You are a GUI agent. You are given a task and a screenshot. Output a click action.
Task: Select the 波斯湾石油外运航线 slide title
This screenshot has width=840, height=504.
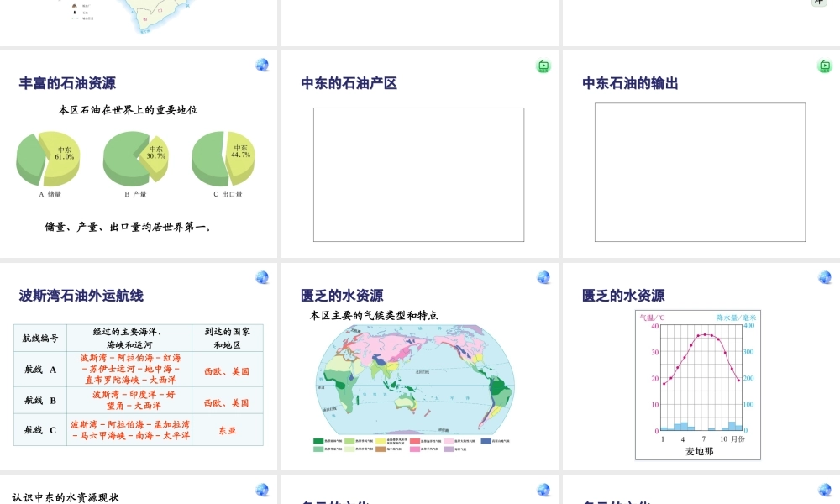(x=81, y=296)
